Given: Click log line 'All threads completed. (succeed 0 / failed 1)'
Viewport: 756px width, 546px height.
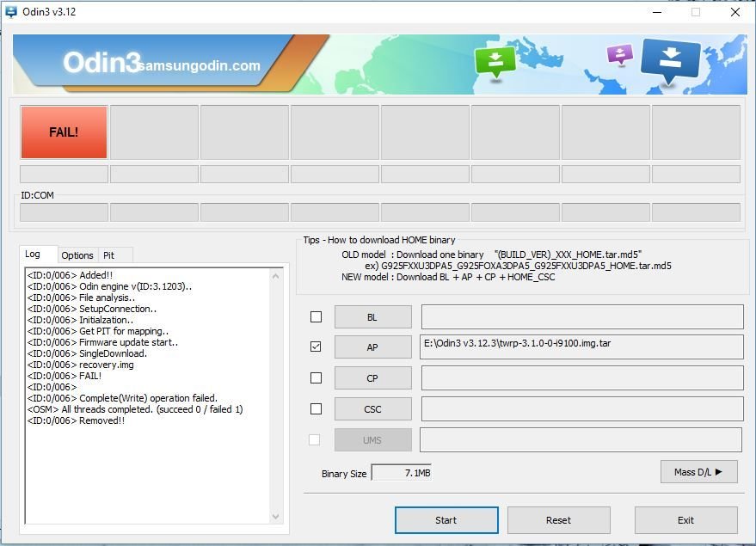Looking at the screenshot, I should pos(152,409).
